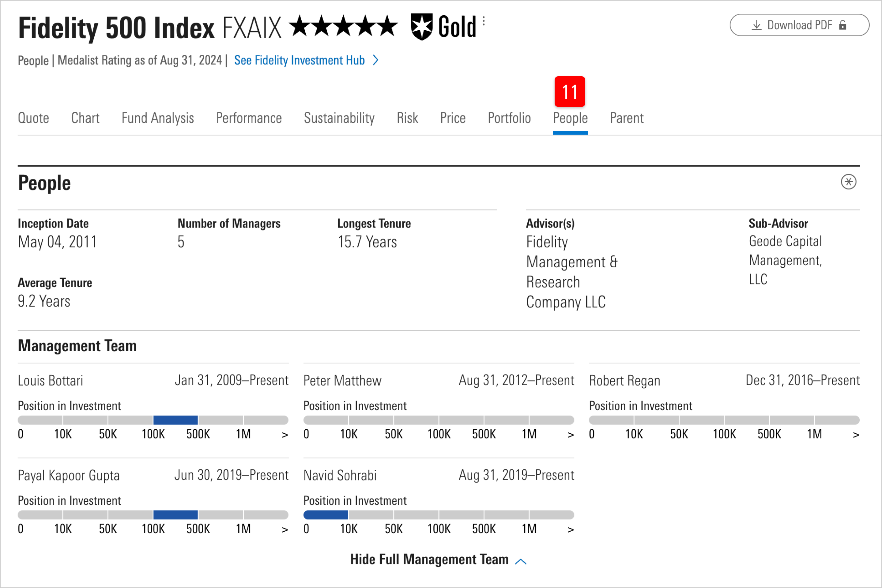Click the Morningstar Gold medalist badge icon
This screenshot has width=882, height=588.
tap(422, 27)
